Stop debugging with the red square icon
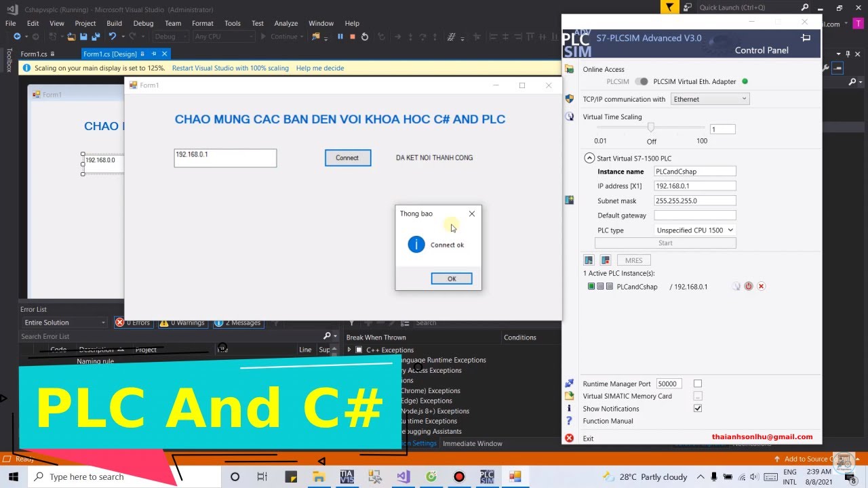868x488 pixels. 353,37
